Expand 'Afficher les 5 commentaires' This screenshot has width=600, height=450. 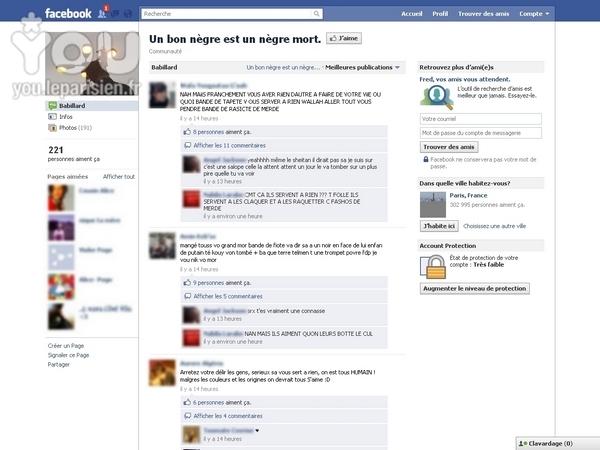[228, 296]
